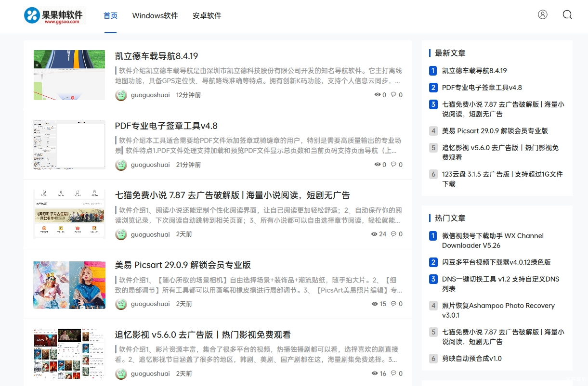Switch to the Windows软件 tab
Viewport: 588px width, 386px height.
click(155, 15)
